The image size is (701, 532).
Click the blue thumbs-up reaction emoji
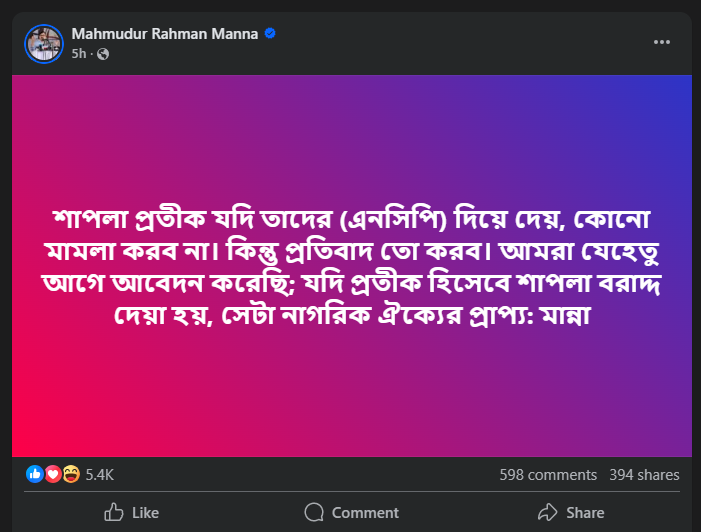(x=35, y=475)
